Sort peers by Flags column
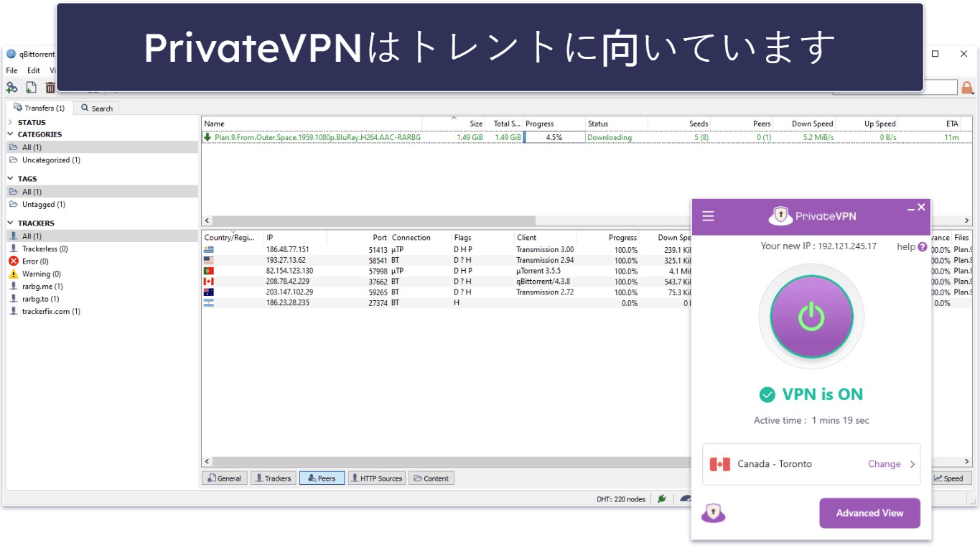Viewport: 980px width, 551px height. 482,238
